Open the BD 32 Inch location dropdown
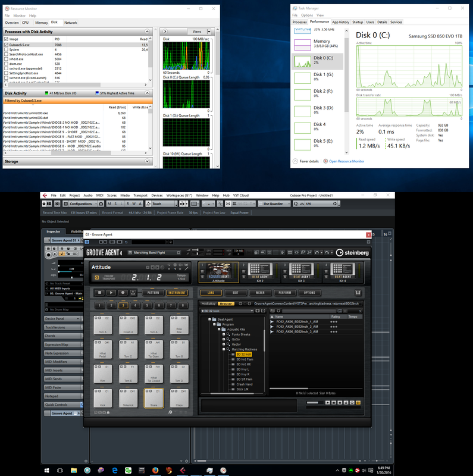Viewport: 473px width, 476px height. point(227,311)
